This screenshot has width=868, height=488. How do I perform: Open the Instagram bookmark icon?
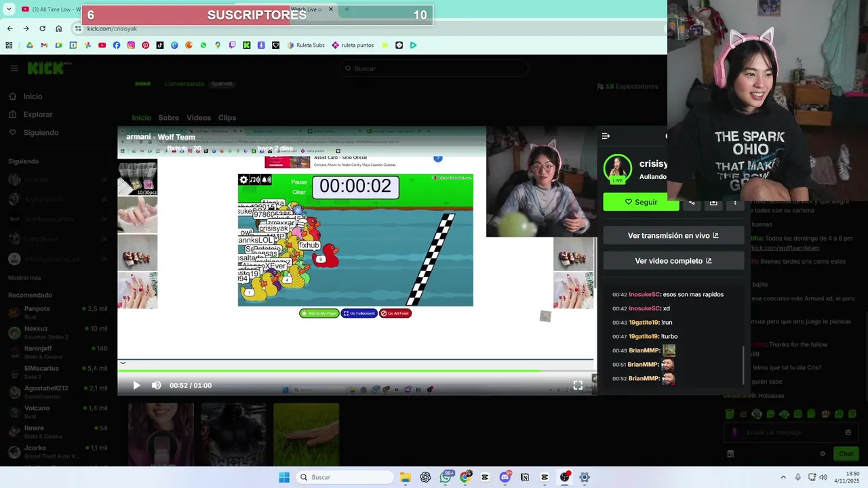coord(131,45)
